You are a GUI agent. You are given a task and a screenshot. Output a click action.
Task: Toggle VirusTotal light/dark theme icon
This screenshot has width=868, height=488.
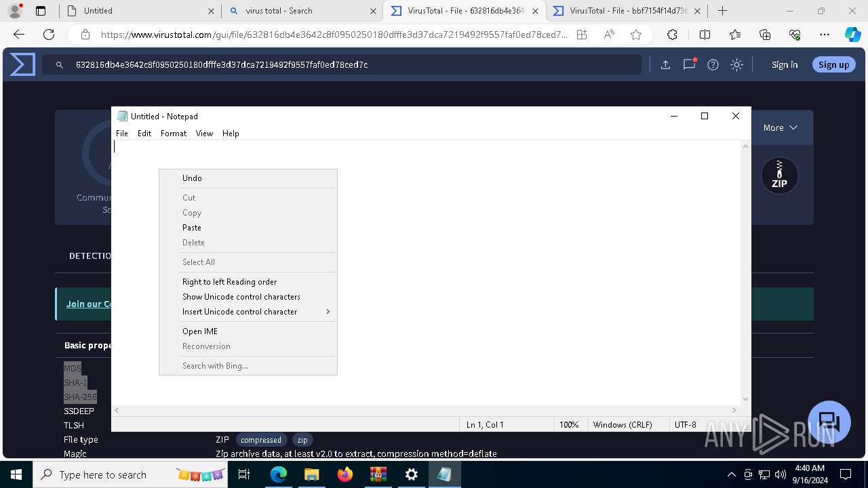[736, 64]
